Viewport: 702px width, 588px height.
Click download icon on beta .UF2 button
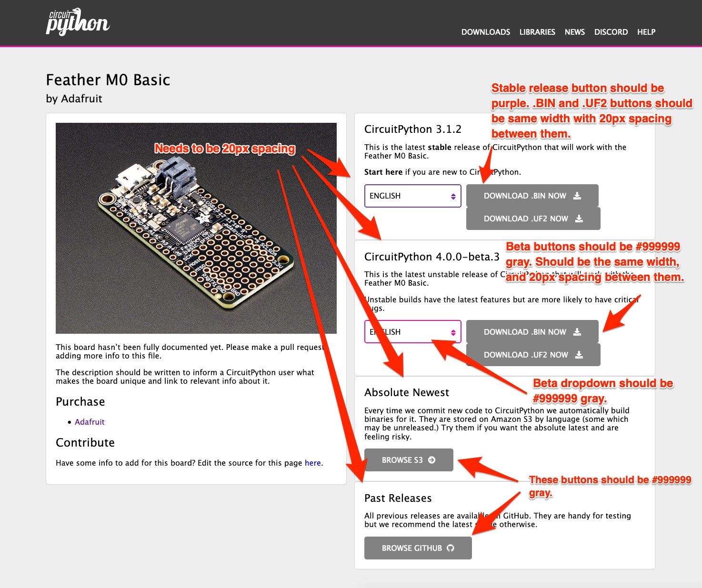[579, 355]
